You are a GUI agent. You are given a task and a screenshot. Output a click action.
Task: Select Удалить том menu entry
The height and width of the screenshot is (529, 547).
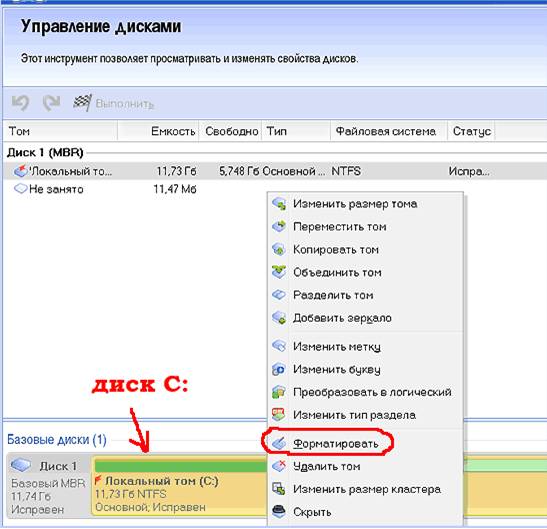(365, 467)
